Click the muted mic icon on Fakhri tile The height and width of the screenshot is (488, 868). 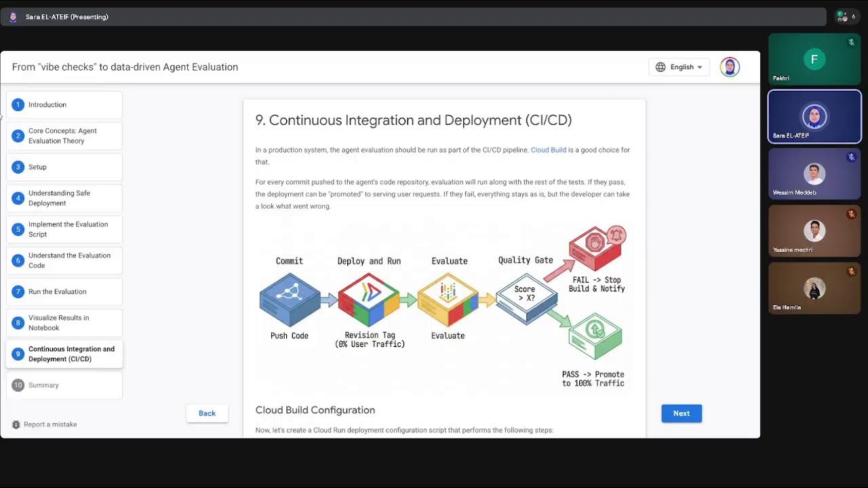click(x=851, y=42)
